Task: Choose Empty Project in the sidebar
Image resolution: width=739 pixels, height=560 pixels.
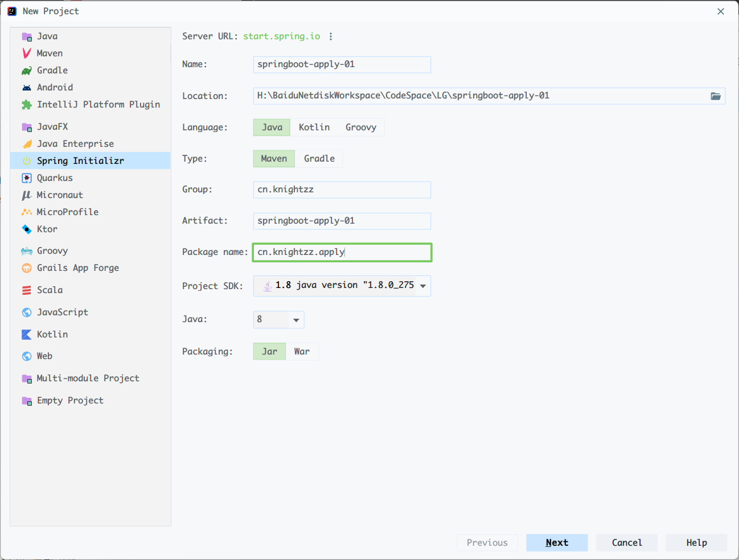Action: click(x=90, y=401)
